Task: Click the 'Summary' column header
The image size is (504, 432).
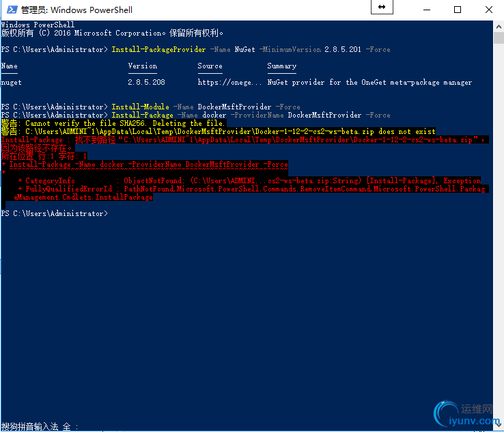Action: pos(281,66)
